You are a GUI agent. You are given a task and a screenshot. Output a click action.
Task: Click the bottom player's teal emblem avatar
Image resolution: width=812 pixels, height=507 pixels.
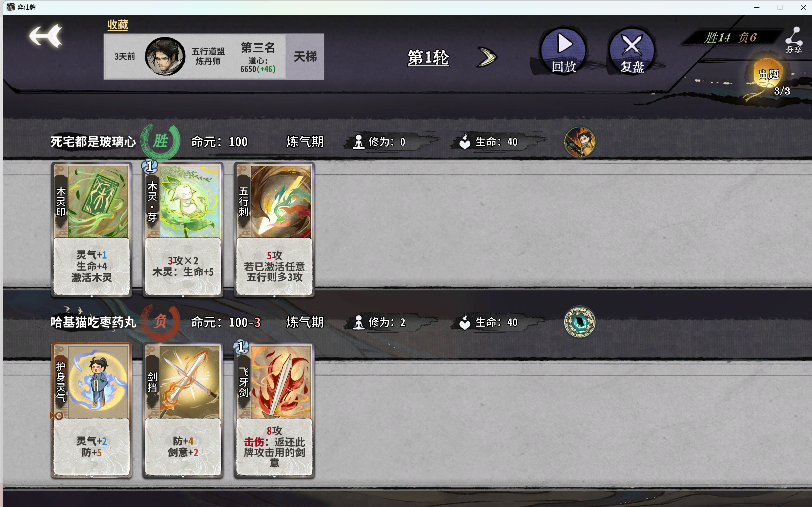580,322
